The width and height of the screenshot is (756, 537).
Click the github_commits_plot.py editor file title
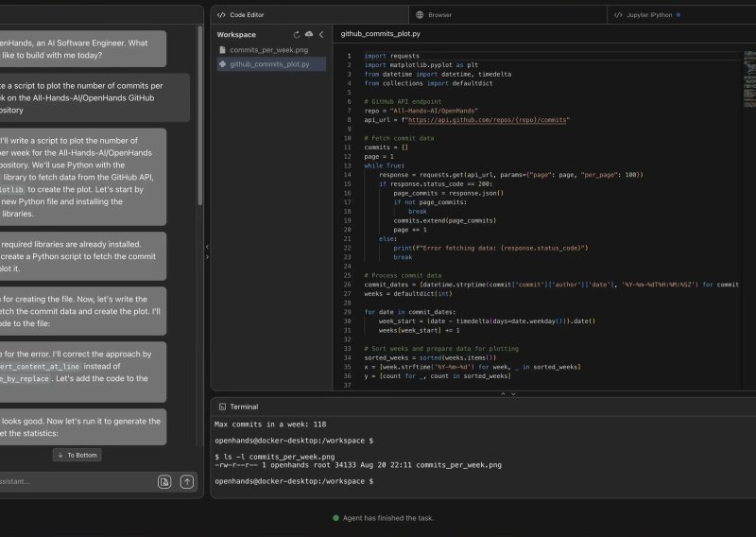pos(381,34)
